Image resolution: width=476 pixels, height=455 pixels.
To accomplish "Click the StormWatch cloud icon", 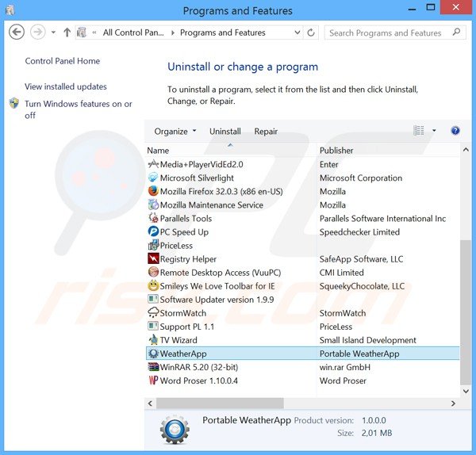I will click(153, 313).
